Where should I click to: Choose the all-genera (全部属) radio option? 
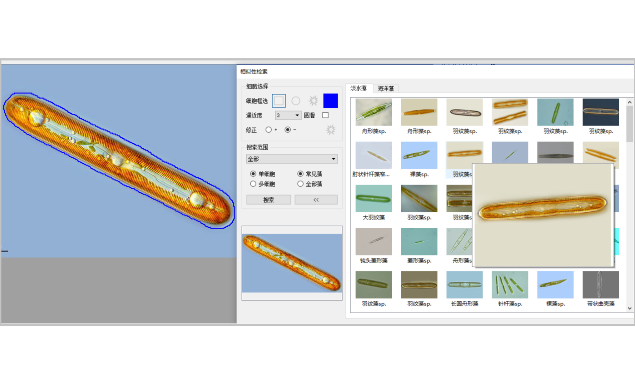point(300,184)
